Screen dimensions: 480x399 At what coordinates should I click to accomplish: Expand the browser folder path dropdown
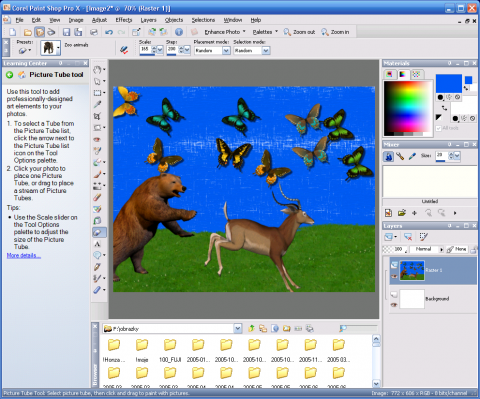237,329
